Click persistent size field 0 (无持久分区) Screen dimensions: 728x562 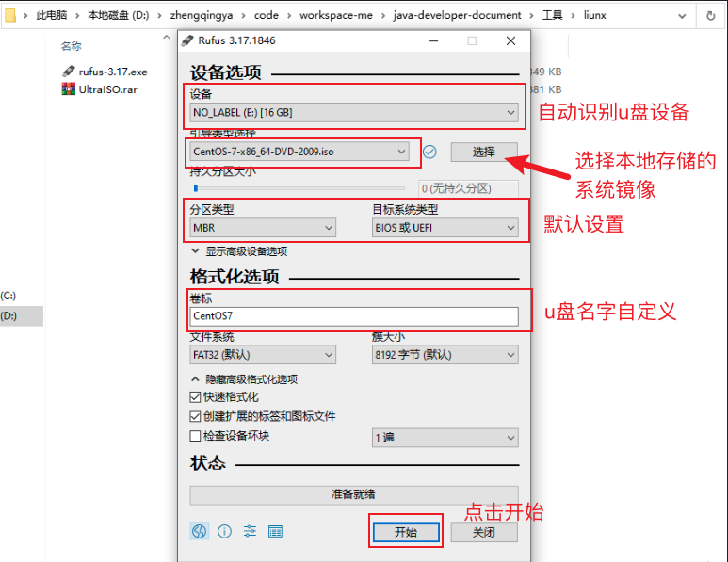pos(468,188)
